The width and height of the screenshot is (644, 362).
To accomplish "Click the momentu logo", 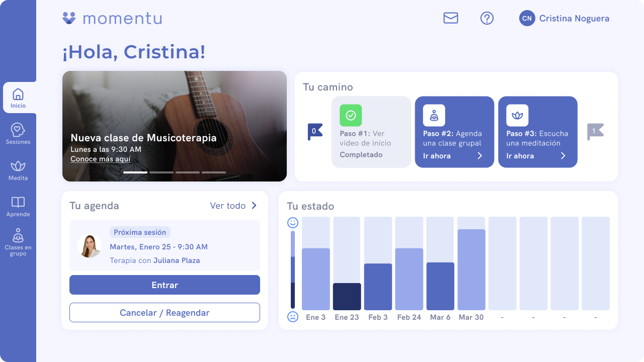I will click(x=112, y=18).
